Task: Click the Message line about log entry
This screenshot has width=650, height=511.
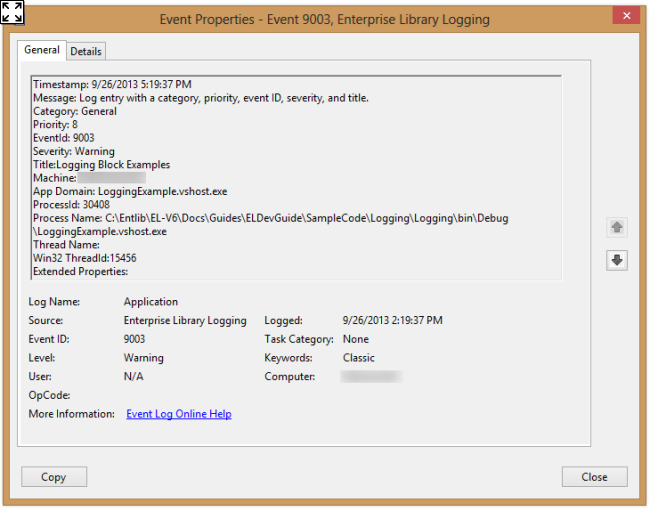Action: coord(201,98)
